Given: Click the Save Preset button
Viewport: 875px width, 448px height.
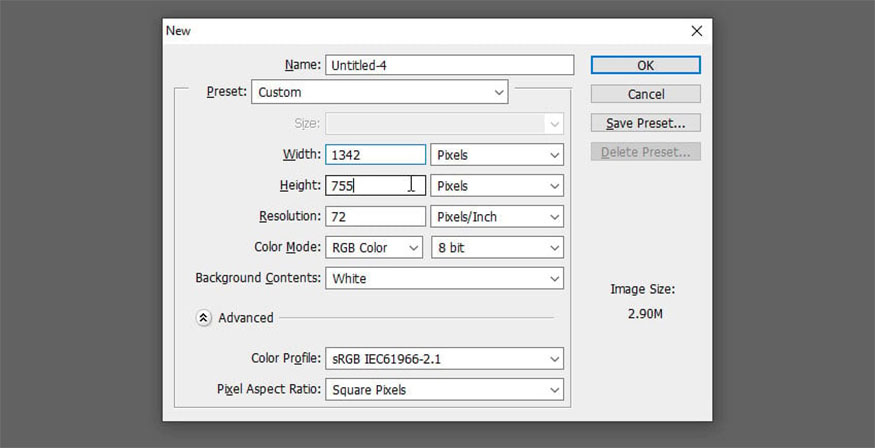Looking at the screenshot, I should (645, 123).
